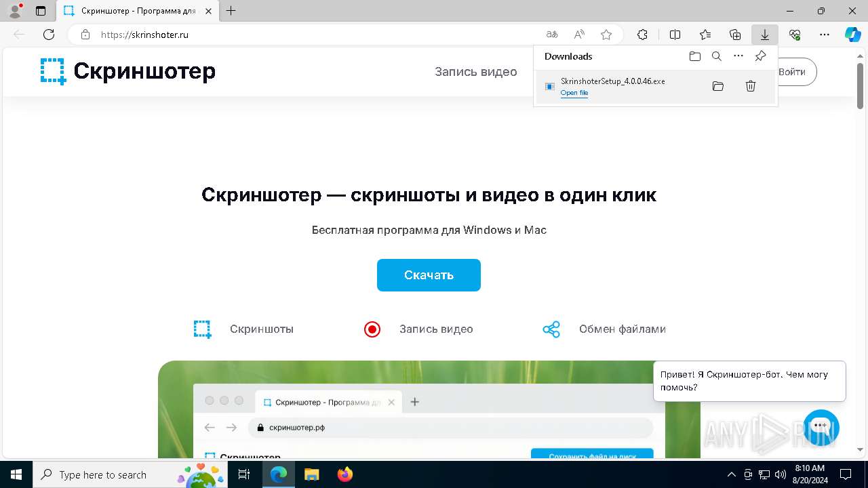Click the Скриншотер logo
This screenshot has width=868, height=488.
(128, 71)
